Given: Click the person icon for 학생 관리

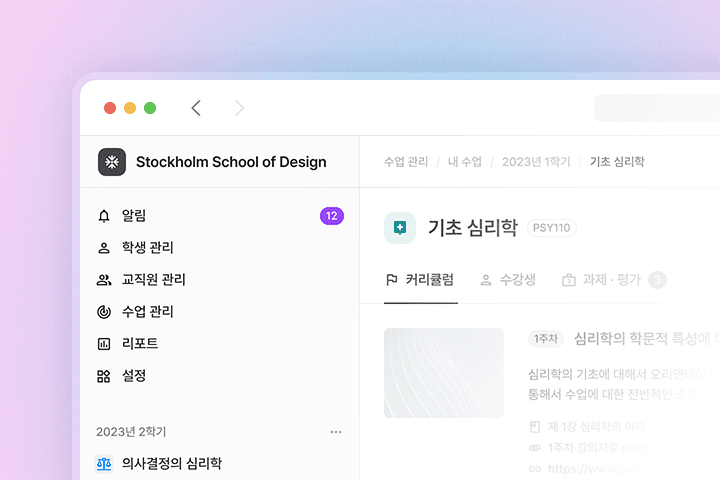Looking at the screenshot, I should [x=104, y=248].
